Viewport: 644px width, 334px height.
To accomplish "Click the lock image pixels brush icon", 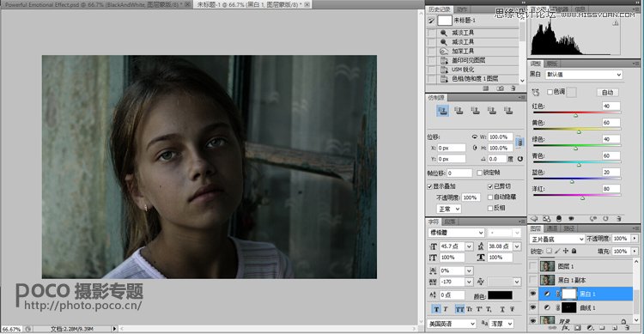I will tap(557, 251).
